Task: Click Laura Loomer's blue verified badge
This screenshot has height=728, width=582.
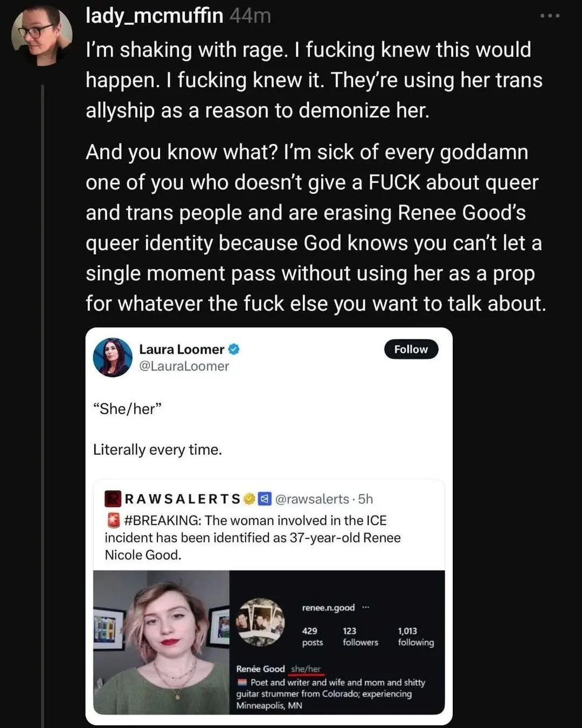Action: (x=234, y=349)
